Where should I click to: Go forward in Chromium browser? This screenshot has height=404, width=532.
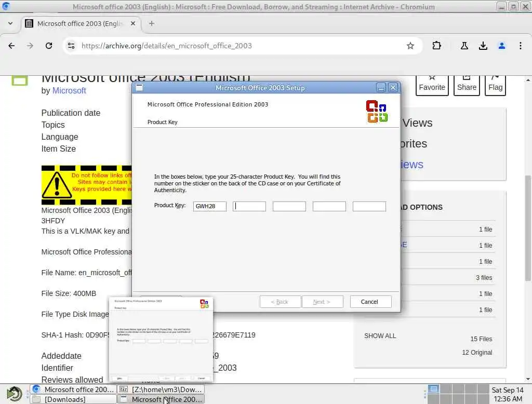pos(30,46)
